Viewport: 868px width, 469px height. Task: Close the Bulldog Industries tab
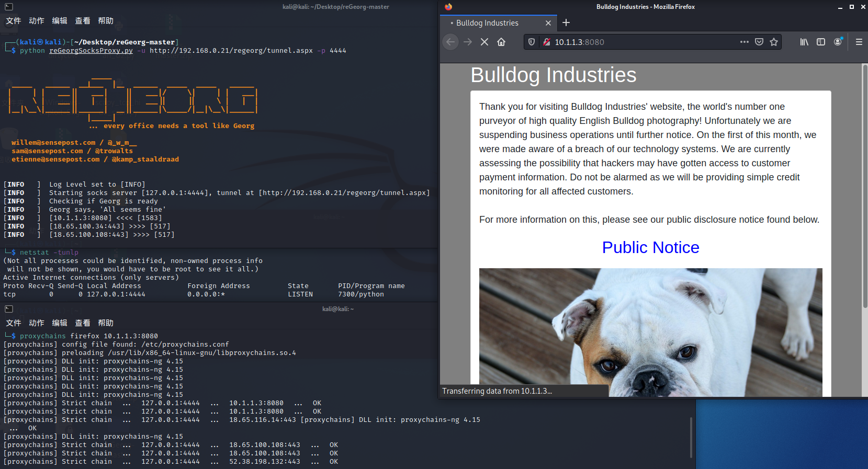[x=548, y=23]
